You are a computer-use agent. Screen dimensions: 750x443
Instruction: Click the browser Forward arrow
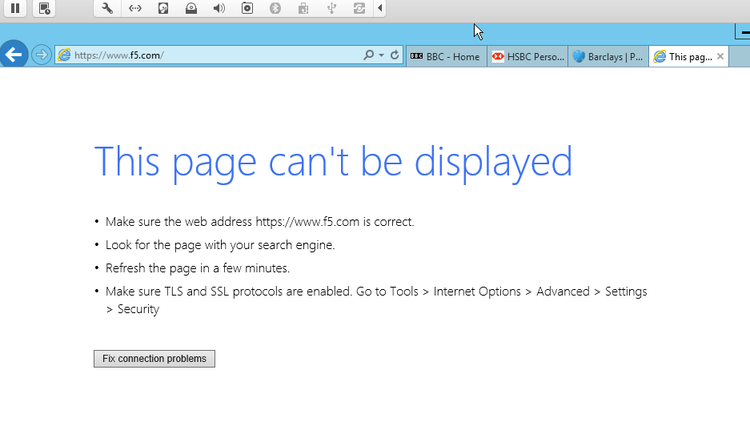pyautogui.click(x=42, y=55)
